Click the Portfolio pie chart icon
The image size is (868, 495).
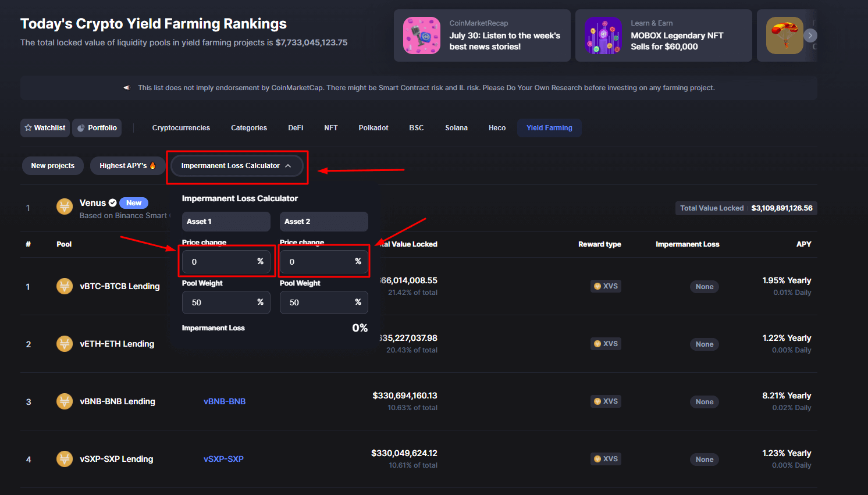click(81, 128)
